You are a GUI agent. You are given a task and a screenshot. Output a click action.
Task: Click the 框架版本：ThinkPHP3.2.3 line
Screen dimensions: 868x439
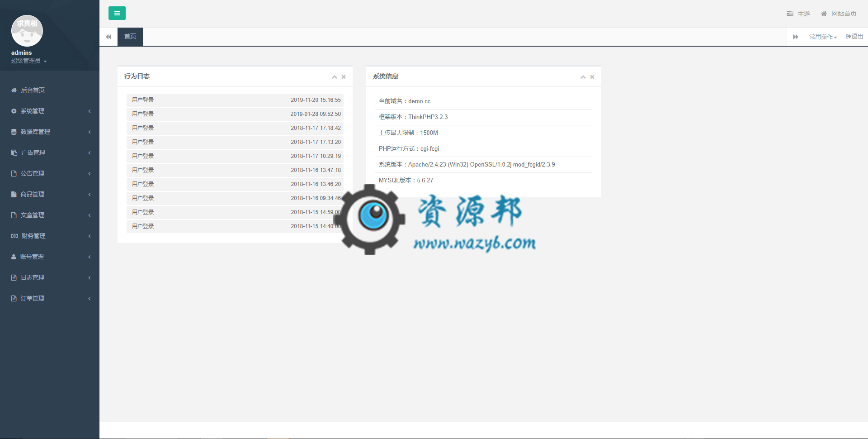(483, 117)
